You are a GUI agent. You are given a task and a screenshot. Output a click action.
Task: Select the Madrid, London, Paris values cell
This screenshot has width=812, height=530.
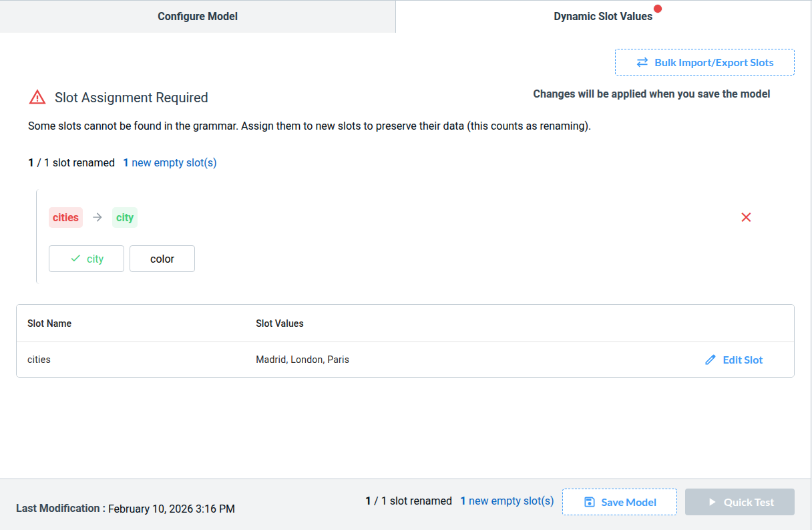coord(302,360)
